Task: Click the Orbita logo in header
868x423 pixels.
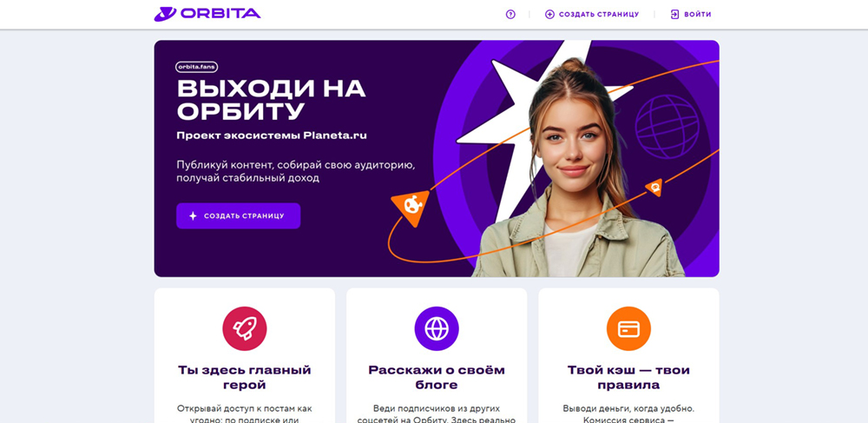Action: (x=207, y=14)
